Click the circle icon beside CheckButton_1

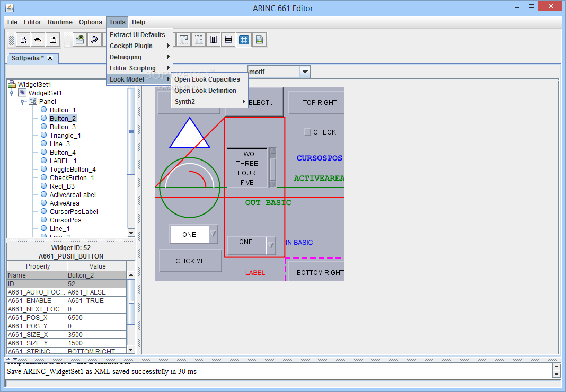click(43, 177)
